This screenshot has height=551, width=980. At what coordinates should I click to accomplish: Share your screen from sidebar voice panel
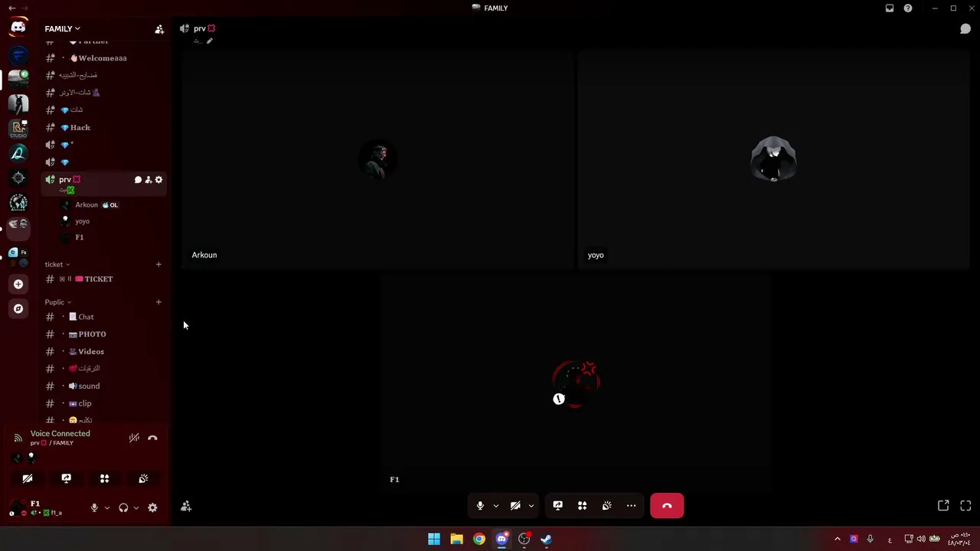[67, 478]
